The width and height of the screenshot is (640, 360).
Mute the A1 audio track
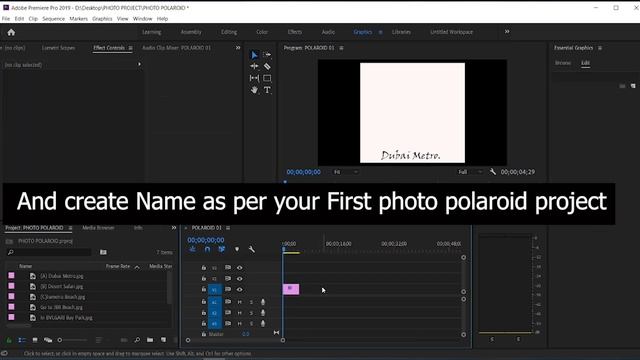[240, 302]
